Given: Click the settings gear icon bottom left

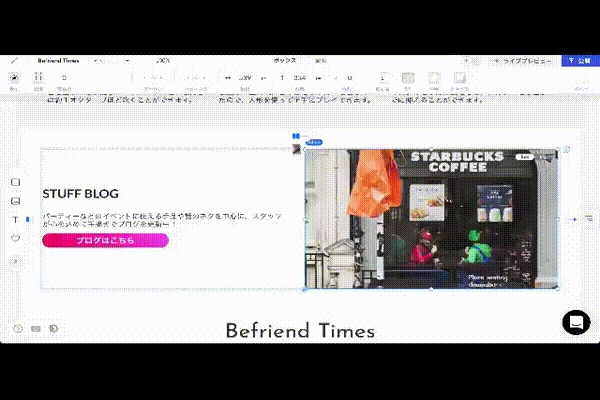Looking at the screenshot, I should click(x=54, y=328).
